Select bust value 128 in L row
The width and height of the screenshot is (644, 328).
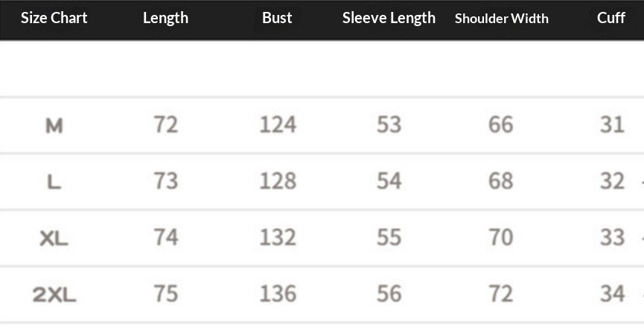[x=278, y=181]
